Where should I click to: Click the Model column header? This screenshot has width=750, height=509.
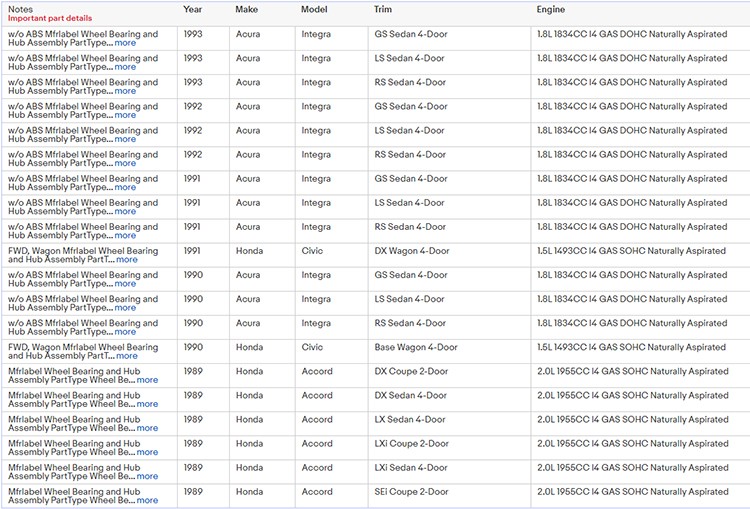pyautogui.click(x=314, y=9)
